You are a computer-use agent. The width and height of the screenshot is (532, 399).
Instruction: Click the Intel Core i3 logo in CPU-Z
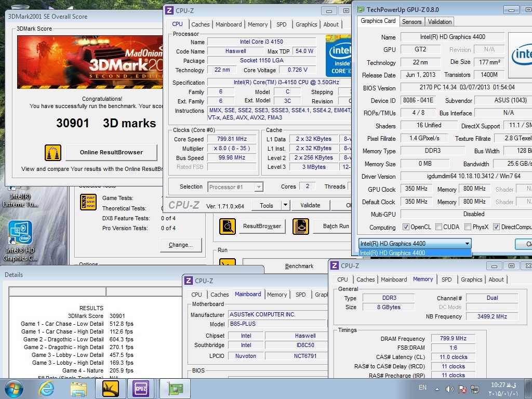(338, 55)
